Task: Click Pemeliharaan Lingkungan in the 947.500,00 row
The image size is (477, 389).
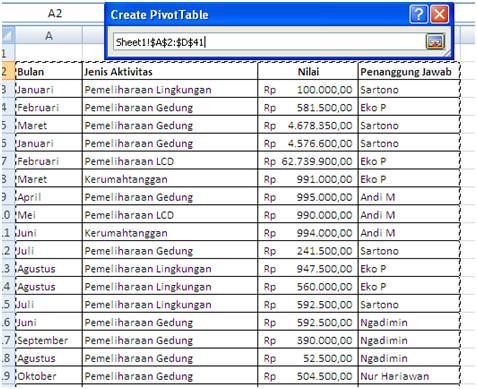Action: point(170,269)
